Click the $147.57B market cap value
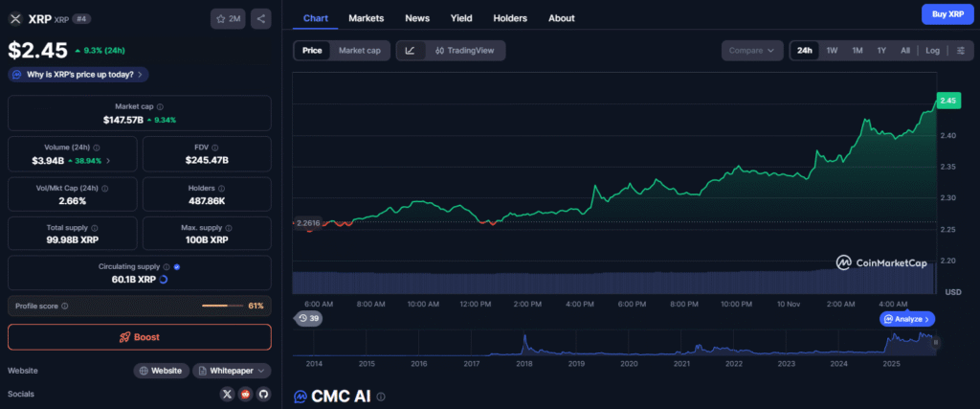The height and width of the screenshot is (409, 980). [123, 120]
